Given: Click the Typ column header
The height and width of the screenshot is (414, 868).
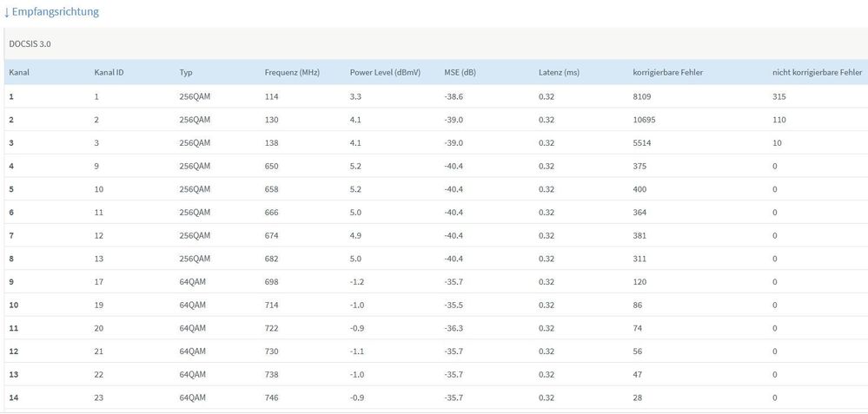Looking at the screenshot, I should (186, 72).
